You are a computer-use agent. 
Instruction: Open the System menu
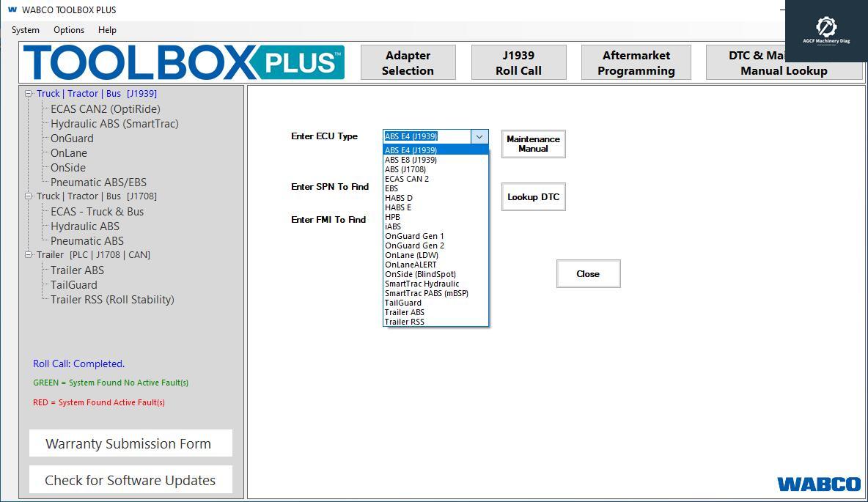[x=25, y=30]
